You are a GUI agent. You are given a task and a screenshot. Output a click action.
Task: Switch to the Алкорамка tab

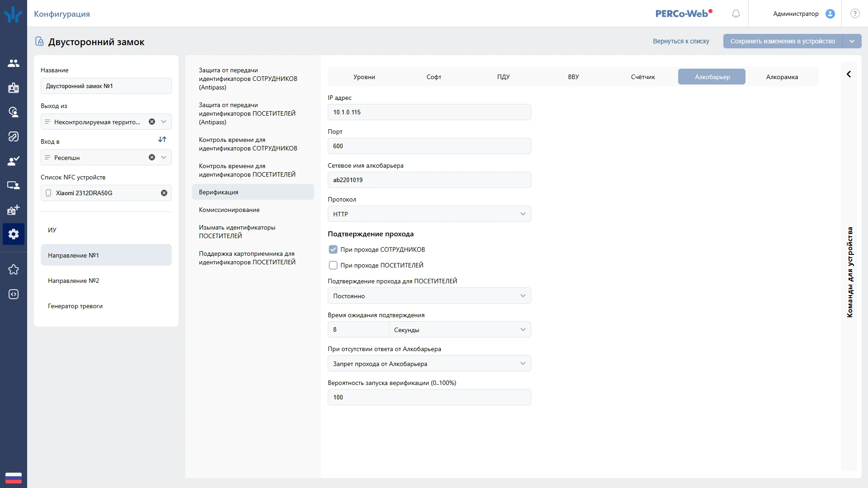[782, 77]
